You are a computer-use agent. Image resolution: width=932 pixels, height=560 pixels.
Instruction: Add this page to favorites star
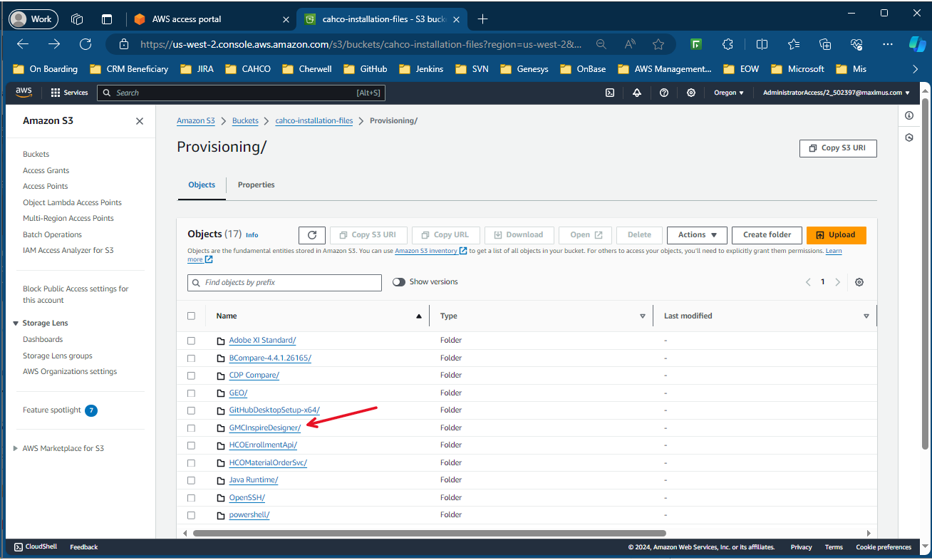click(x=658, y=44)
